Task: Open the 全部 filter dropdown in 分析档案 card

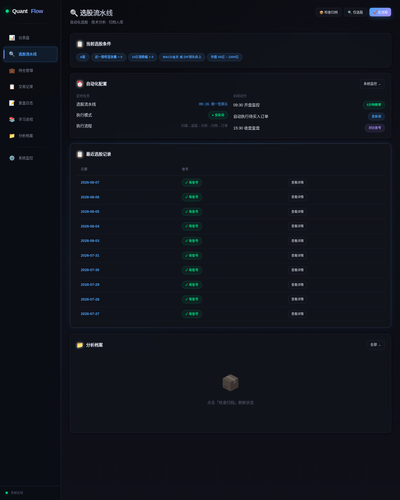Action: (375, 345)
